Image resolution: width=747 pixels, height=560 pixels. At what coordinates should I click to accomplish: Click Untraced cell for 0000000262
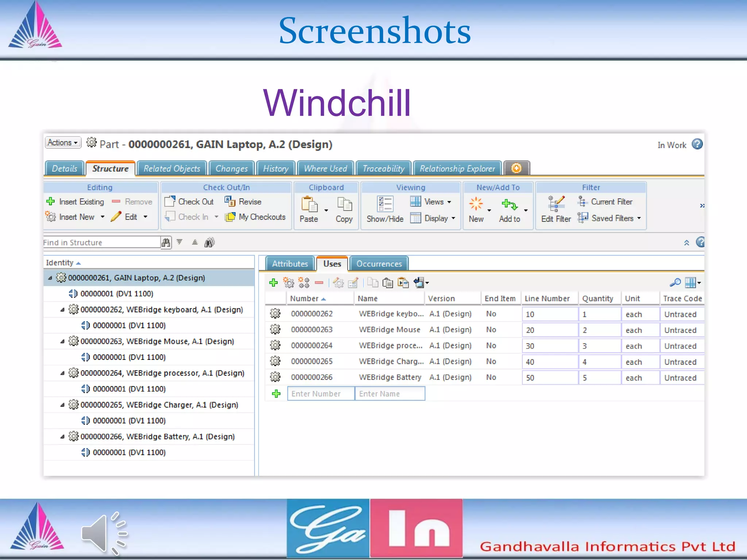682,314
